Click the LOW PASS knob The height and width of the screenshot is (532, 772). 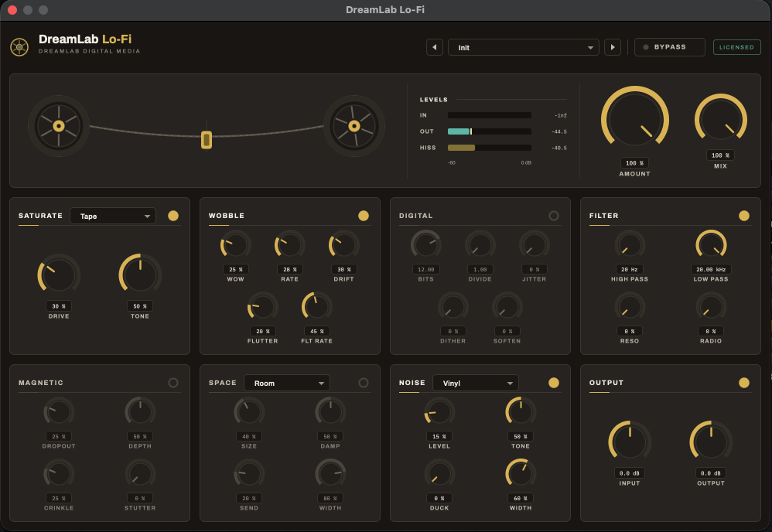coord(711,245)
